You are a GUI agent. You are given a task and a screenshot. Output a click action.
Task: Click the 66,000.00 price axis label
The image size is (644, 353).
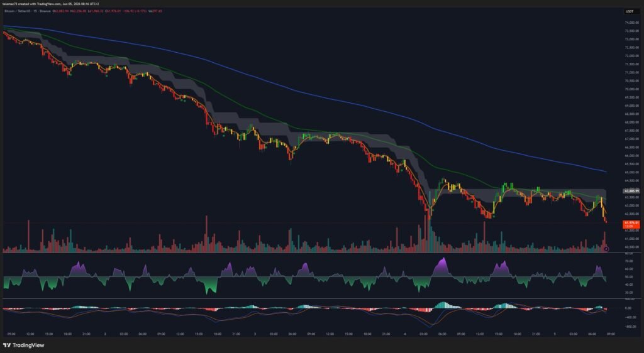click(631, 156)
